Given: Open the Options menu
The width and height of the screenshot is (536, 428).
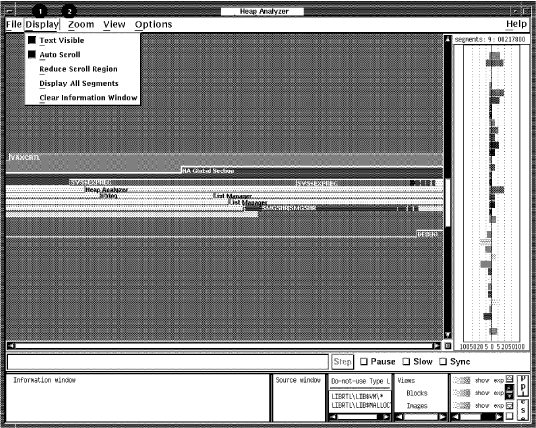Looking at the screenshot, I should pyautogui.click(x=153, y=25).
